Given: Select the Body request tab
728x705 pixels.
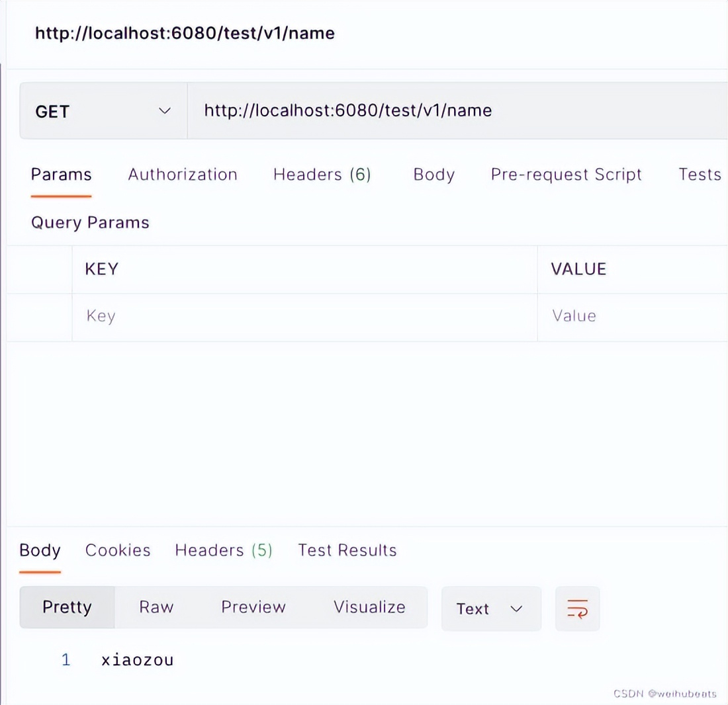Looking at the screenshot, I should pos(433,174).
